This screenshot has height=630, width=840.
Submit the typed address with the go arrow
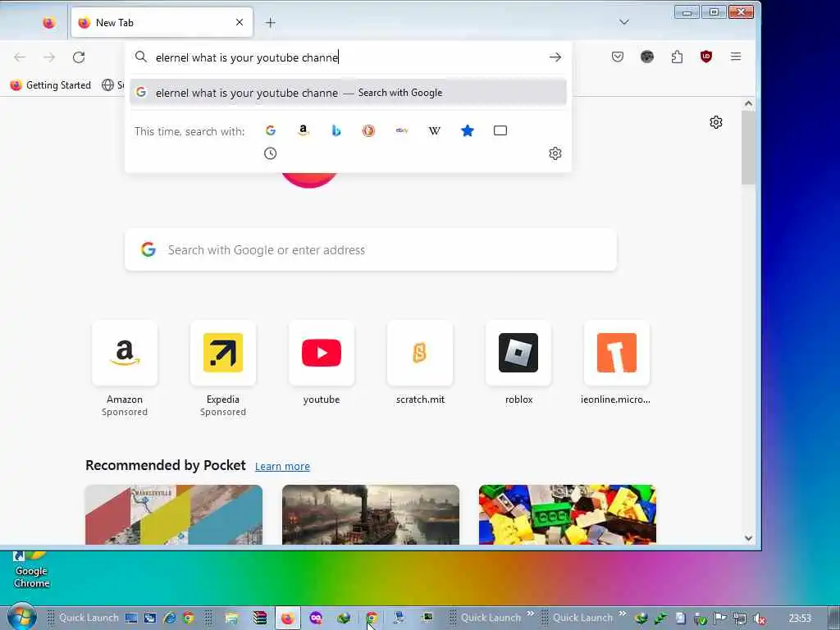[555, 57]
